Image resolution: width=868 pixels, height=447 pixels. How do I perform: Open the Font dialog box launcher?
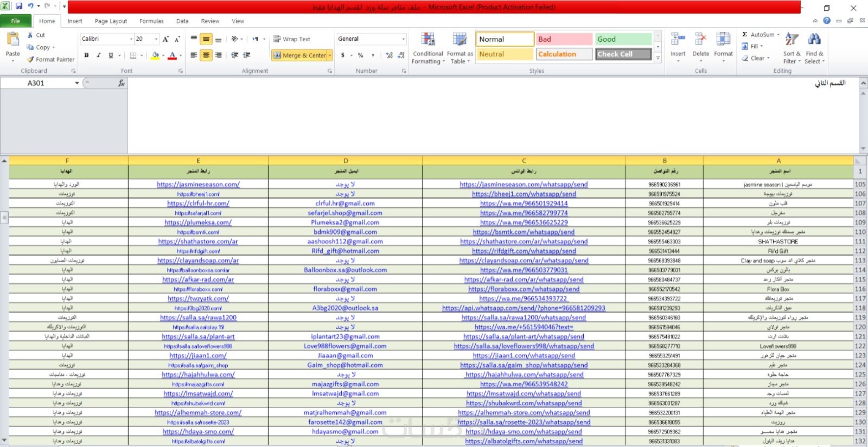pos(180,71)
